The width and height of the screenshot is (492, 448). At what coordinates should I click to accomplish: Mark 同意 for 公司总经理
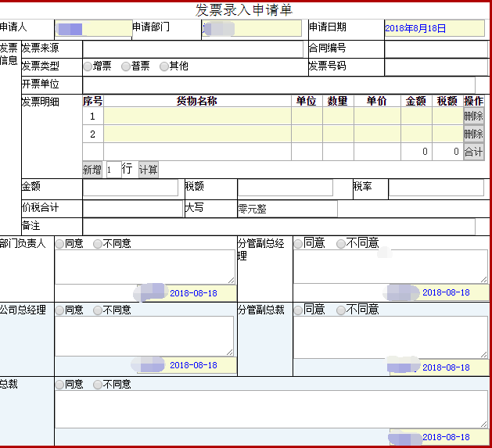click(59, 310)
